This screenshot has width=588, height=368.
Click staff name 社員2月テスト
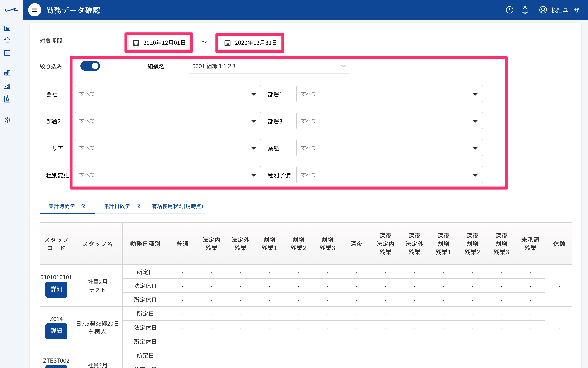click(x=97, y=286)
